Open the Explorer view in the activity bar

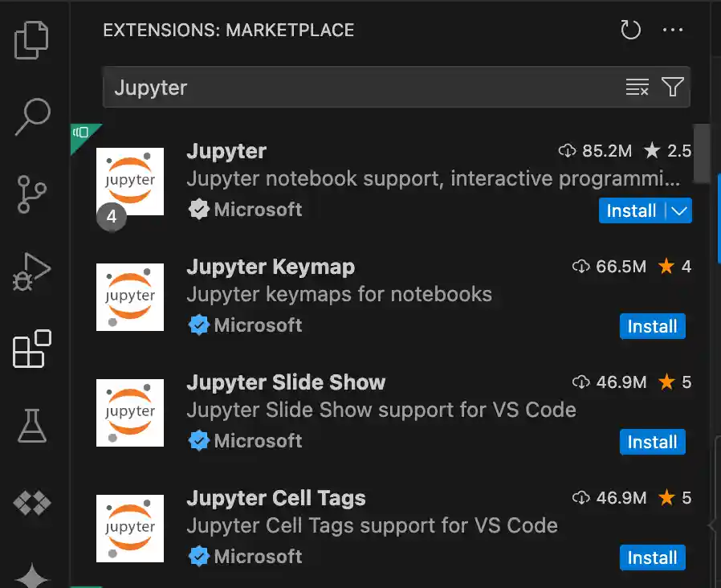(32, 39)
